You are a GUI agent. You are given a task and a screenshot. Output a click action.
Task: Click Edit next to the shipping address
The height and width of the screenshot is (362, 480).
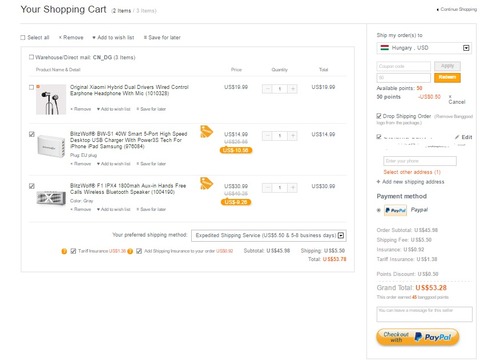464,137
